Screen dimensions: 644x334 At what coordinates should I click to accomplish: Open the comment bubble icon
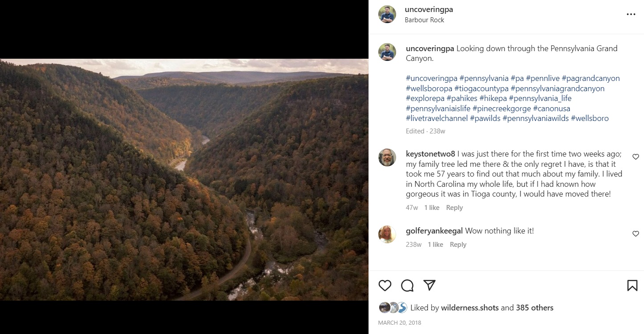407,286
